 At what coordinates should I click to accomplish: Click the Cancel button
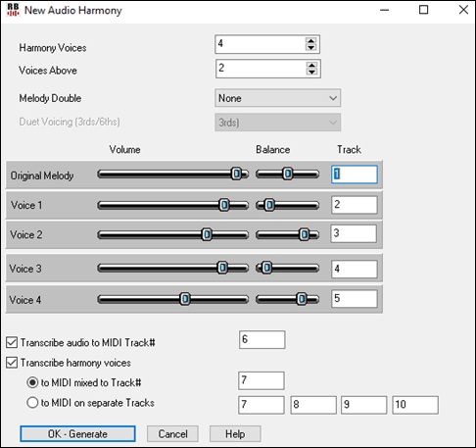172,434
